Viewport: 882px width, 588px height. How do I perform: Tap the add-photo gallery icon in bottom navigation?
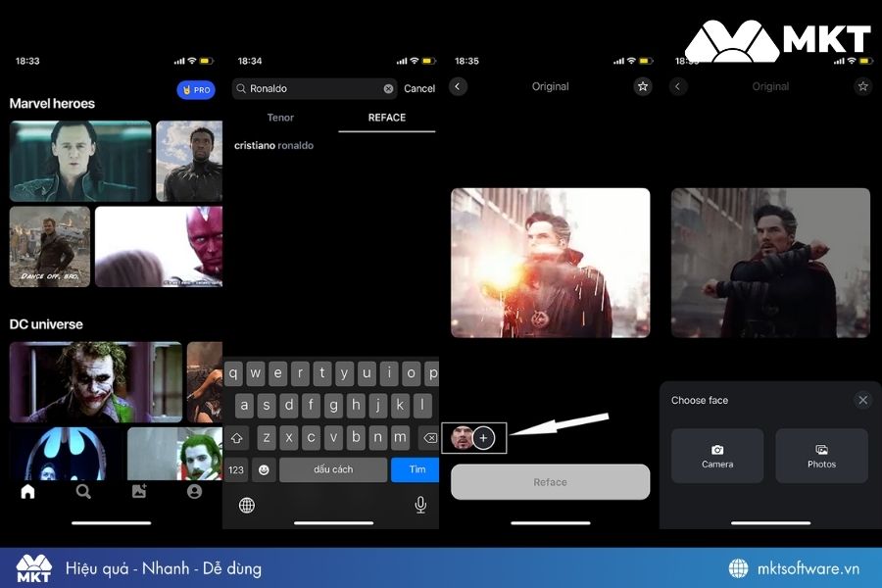(139, 492)
